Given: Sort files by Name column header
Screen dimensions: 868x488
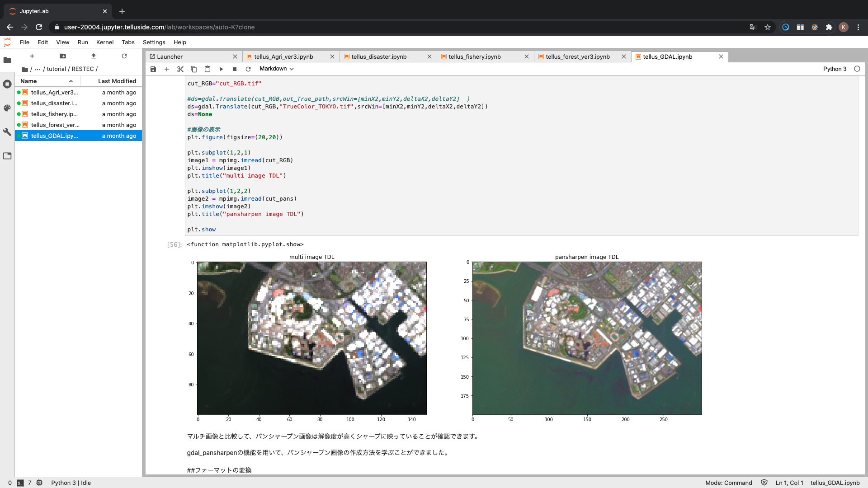Looking at the screenshot, I should 47,81.
